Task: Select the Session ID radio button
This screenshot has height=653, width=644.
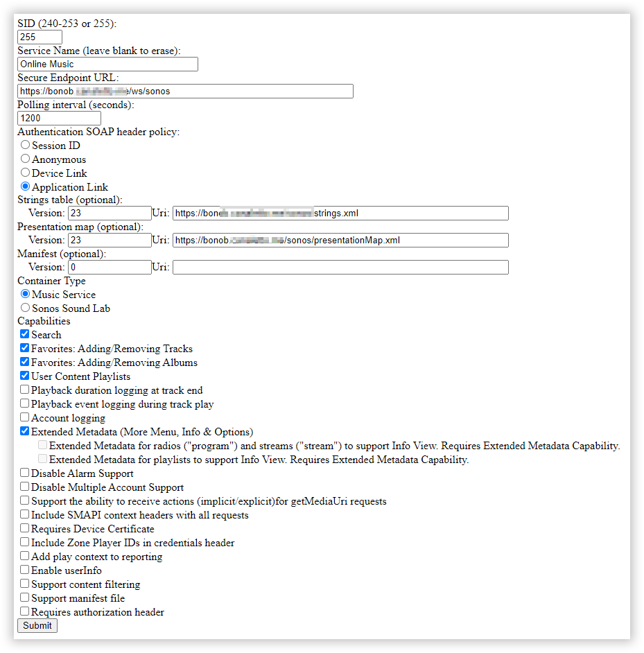Action: (x=26, y=146)
